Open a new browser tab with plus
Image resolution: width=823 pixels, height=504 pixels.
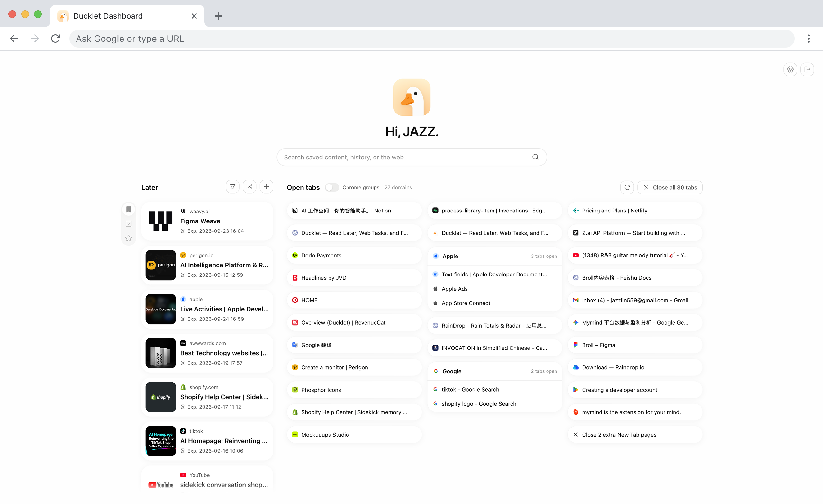pyautogui.click(x=218, y=16)
